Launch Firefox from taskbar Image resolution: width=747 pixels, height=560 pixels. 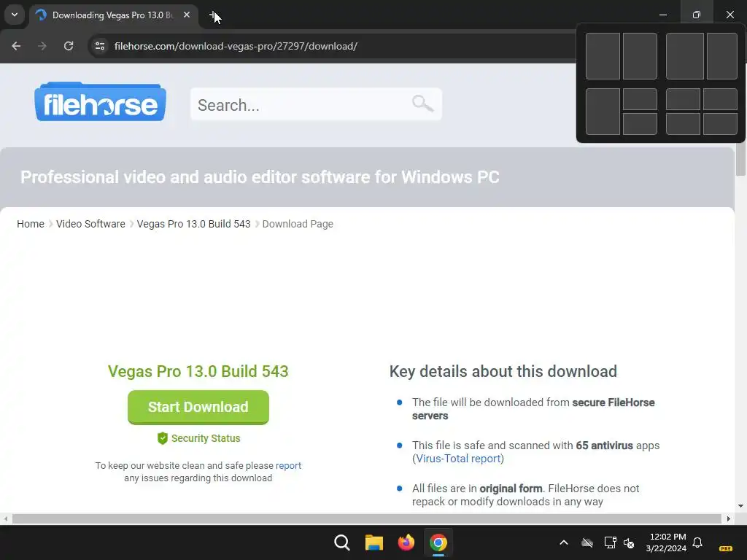(406, 542)
